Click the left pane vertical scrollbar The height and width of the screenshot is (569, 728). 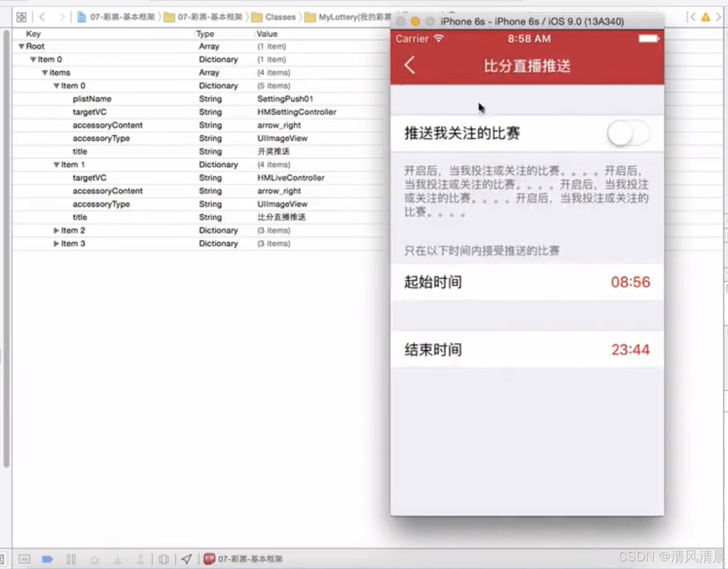tap(6, 248)
